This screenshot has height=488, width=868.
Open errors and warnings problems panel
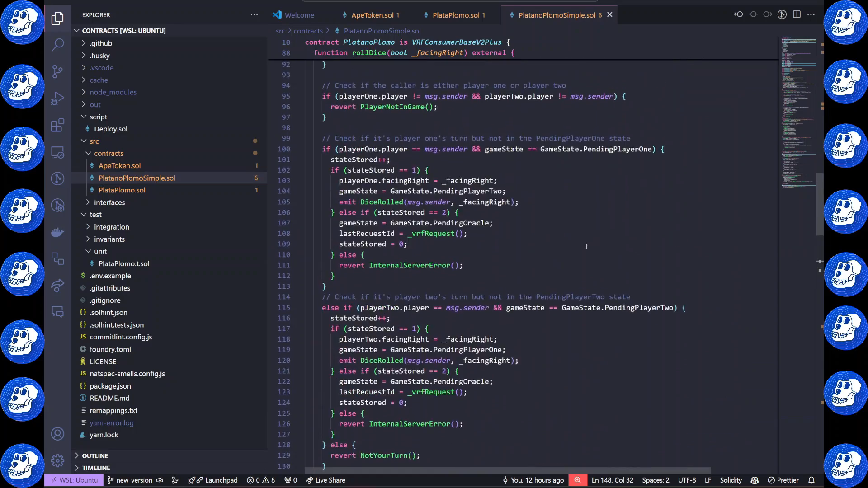[x=261, y=480]
